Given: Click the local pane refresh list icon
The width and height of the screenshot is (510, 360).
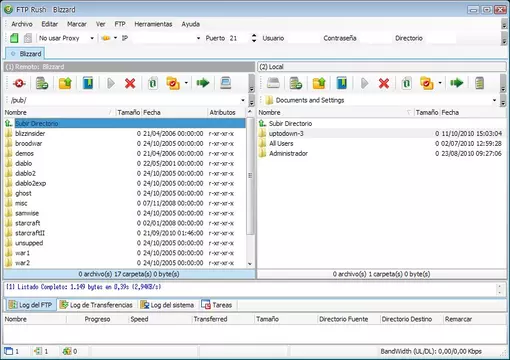Looking at the screenshot, I should [296, 83].
